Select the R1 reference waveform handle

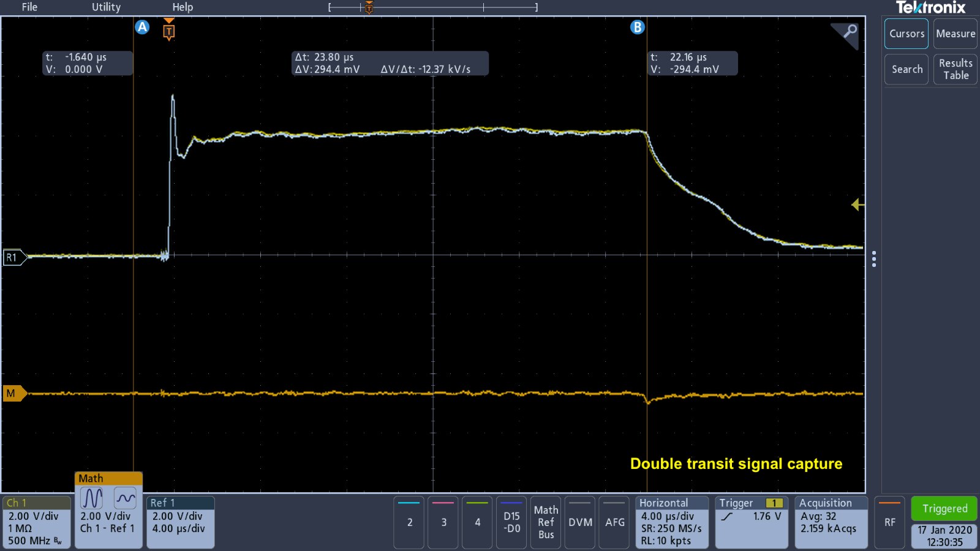point(15,257)
